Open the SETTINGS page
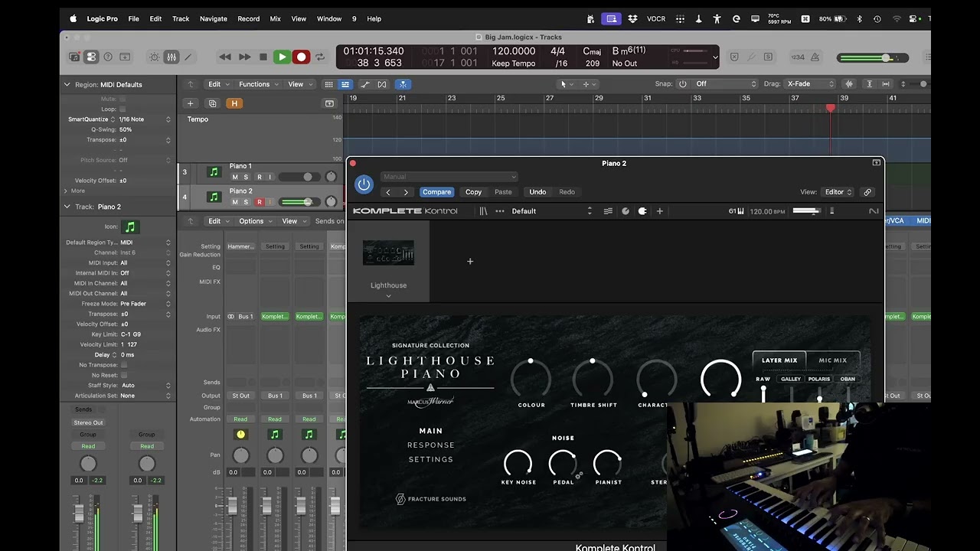Image resolution: width=980 pixels, height=551 pixels. 431,460
